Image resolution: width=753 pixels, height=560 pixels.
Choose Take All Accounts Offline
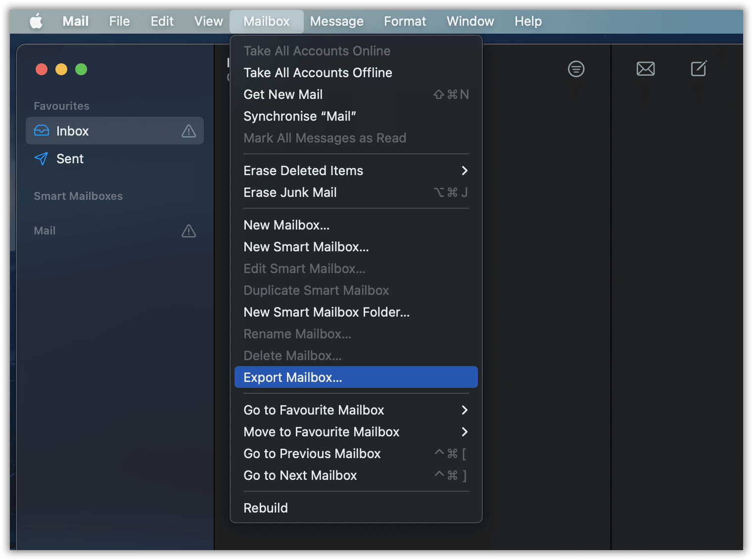coord(318,73)
